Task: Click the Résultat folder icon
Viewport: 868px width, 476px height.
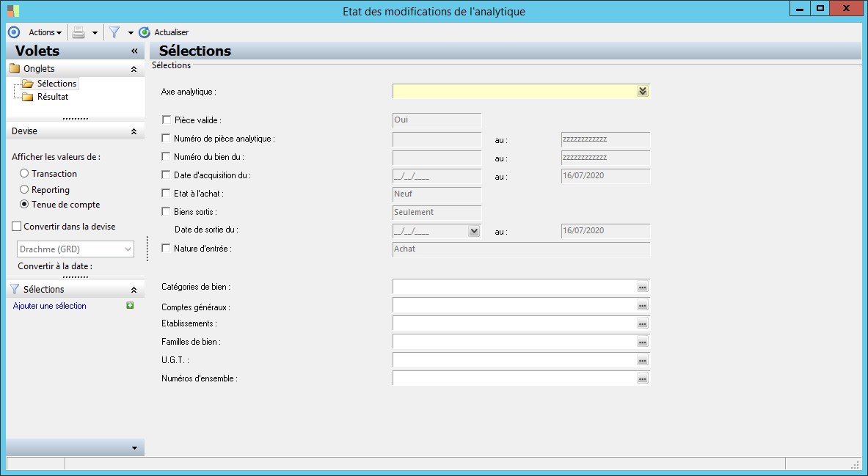Action: 28,97
